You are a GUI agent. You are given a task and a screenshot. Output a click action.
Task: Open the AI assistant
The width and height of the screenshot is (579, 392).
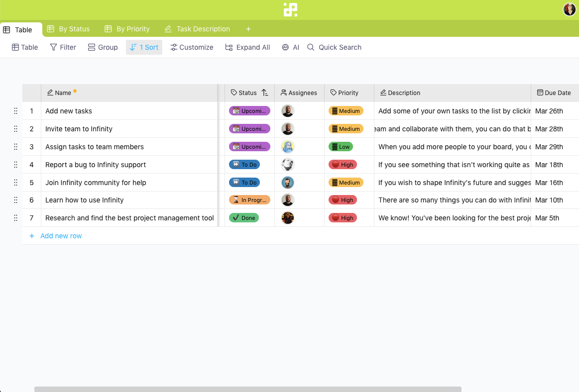pos(290,47)
